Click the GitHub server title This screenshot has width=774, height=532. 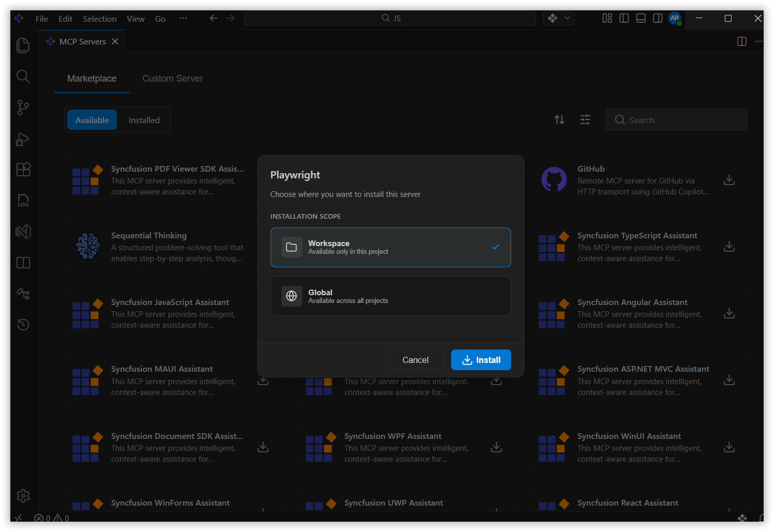[591, 169]
